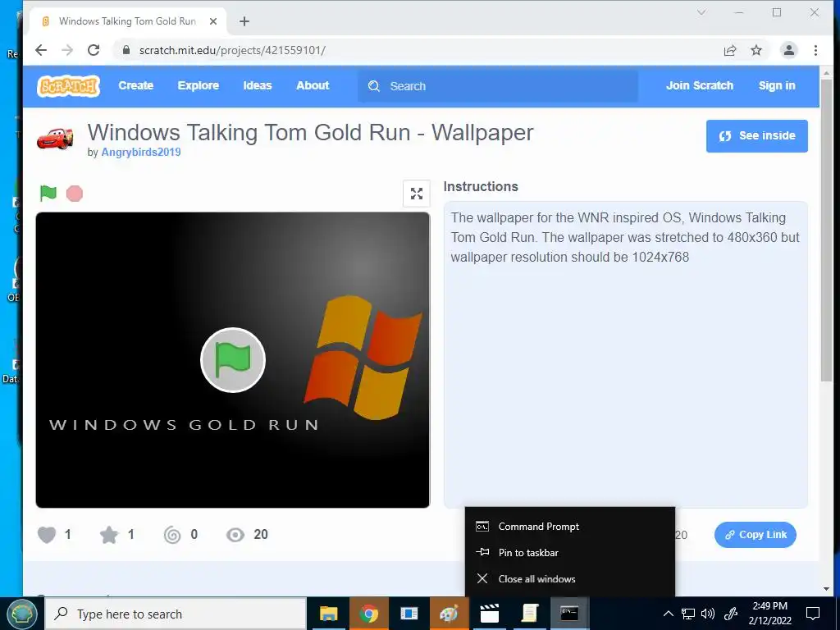Screen dimensions: 840x630
Task: Click the tab search chevron in title bar
Action: [701, 12]
